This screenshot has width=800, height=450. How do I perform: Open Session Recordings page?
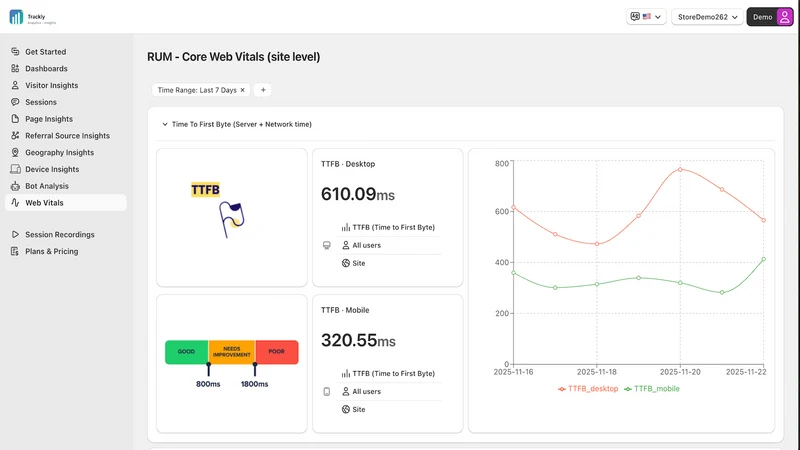pyautogui.click(x=66, y=235)
